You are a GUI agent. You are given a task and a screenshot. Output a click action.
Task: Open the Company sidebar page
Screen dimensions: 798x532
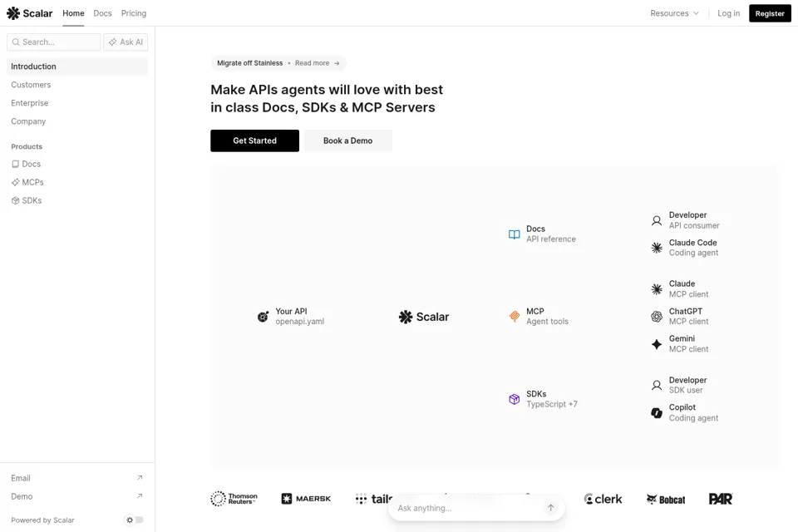pyautogui.click(x=77, y=121)
